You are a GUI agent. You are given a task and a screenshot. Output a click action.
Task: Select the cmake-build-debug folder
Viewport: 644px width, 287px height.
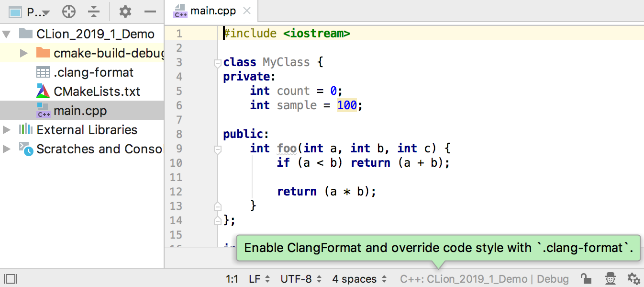coord(109,53)
